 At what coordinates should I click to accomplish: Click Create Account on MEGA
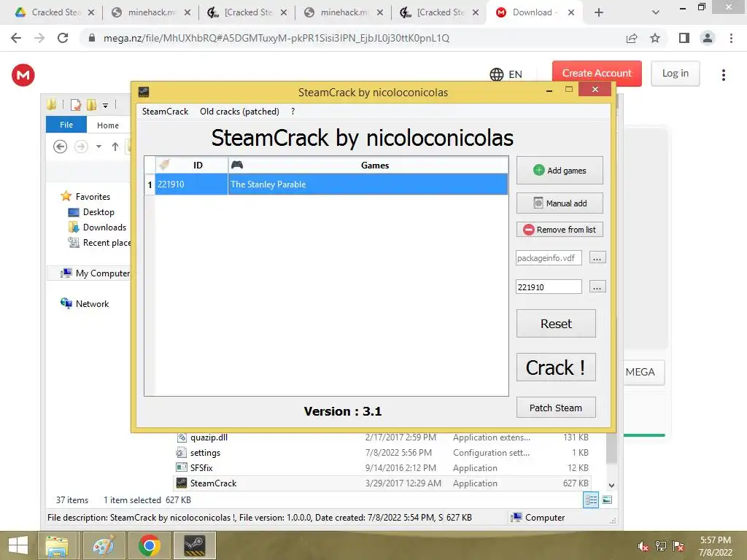point(597,74)
